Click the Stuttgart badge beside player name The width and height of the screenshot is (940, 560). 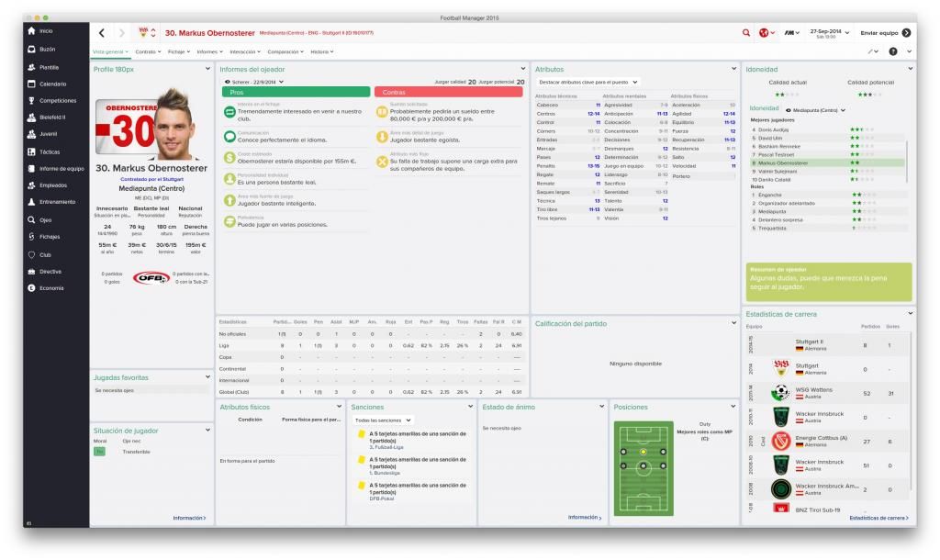(x=143, y=32)
